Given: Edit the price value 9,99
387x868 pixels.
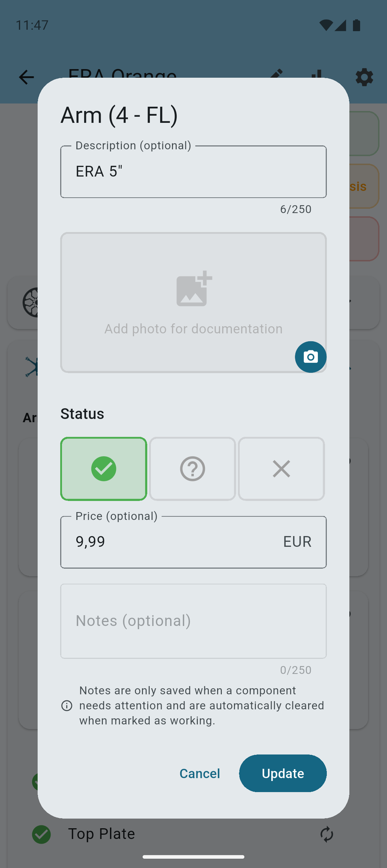Looking at the screenshot, I should pos(143,542).
